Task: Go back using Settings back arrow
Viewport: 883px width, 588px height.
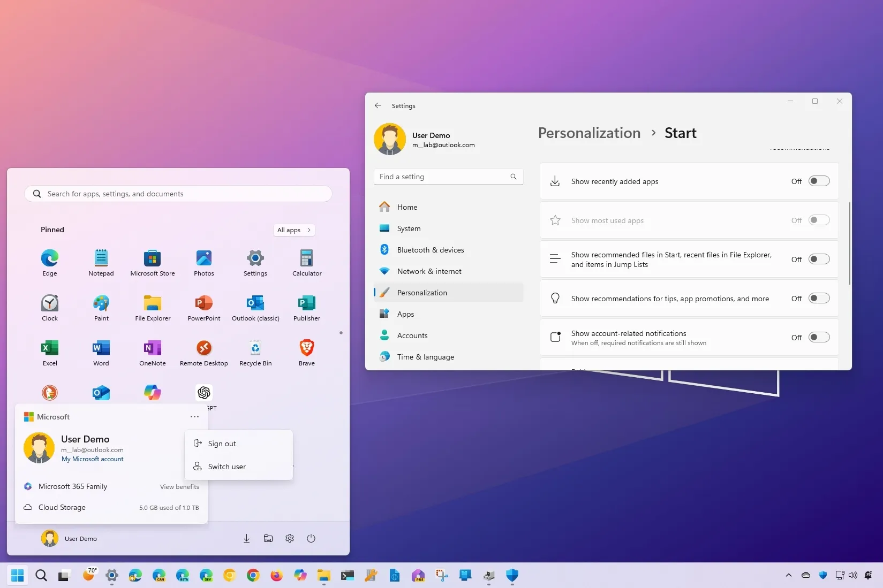Action: coord(378,105)
